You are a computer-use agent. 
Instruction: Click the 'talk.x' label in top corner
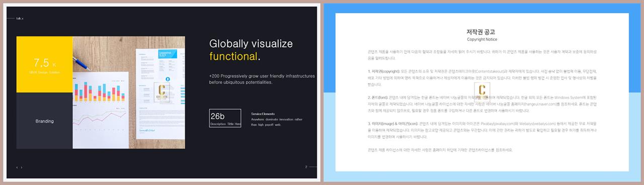(x=20, y=18)
